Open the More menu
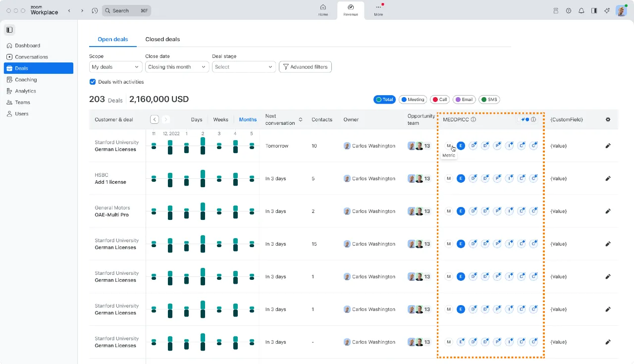Image resolution: width=634 pixels, height=364 pixels. pos(378,10)
